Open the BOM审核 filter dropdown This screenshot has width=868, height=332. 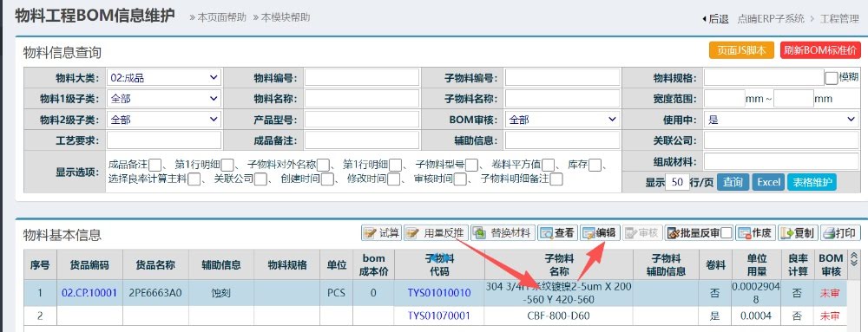pos(562,120)
